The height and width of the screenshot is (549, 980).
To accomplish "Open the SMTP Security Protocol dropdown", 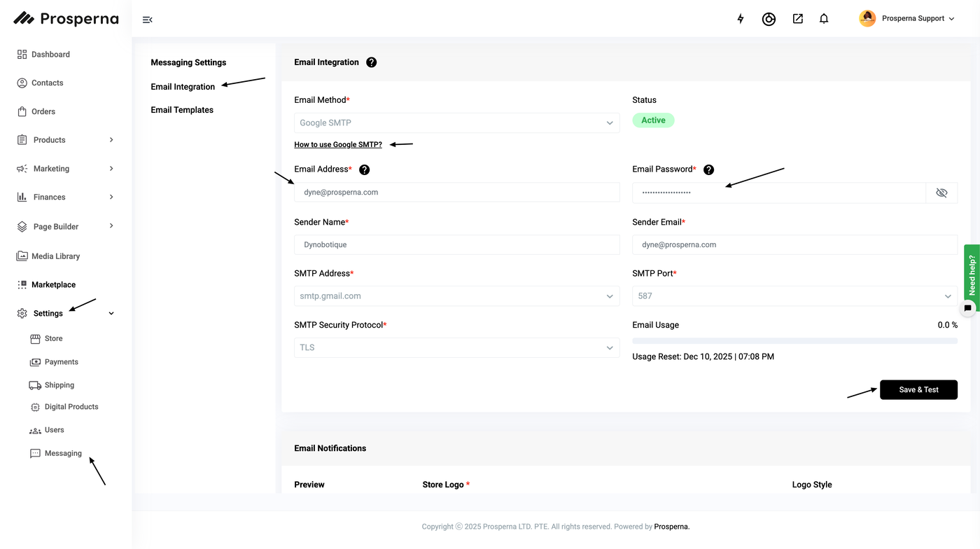I will pos(456,347).
